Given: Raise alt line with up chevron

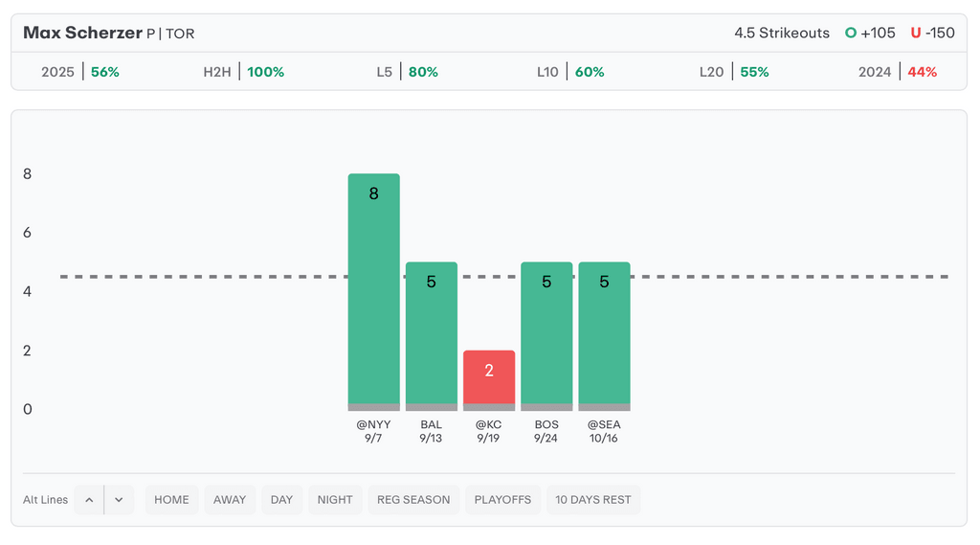Looking at the screenshot, I should click(x=88, y=500).
